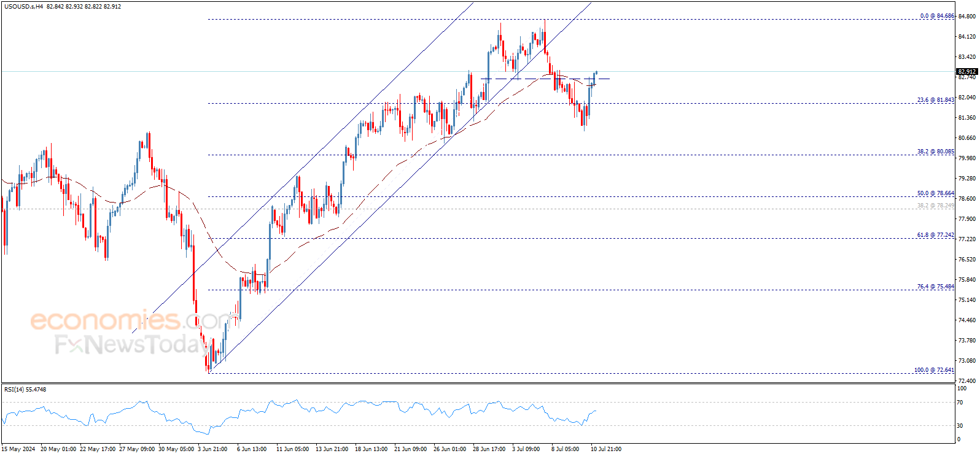The image size is (980, 456).
Task: Click the 75.840 price axis value
Action: [x=967, y=280]
